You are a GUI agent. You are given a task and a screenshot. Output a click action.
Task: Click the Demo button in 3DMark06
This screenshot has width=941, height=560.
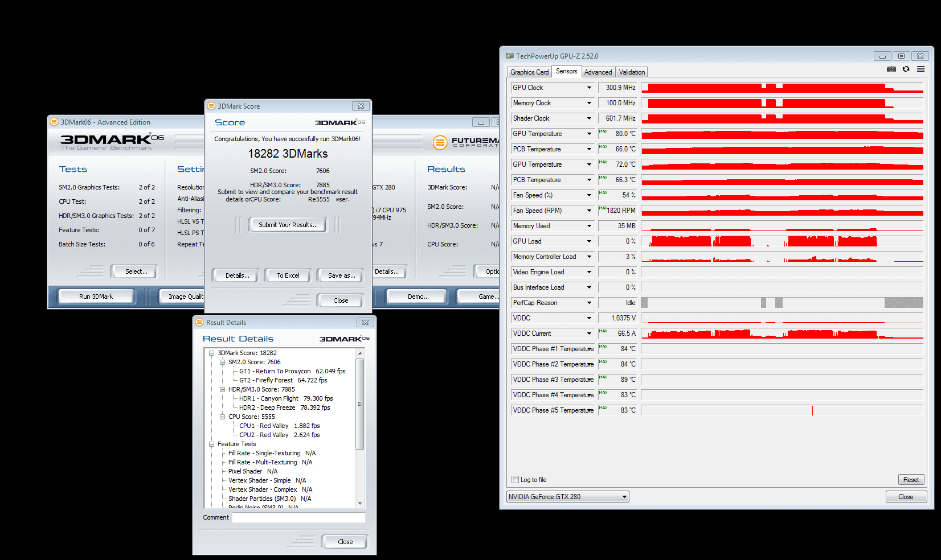[x=418, y=297]
